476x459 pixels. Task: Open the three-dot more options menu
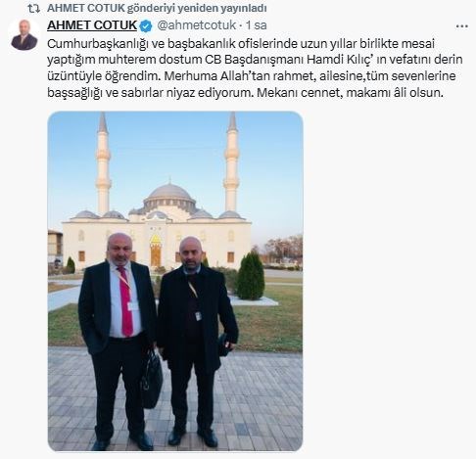tap(461, 26)
